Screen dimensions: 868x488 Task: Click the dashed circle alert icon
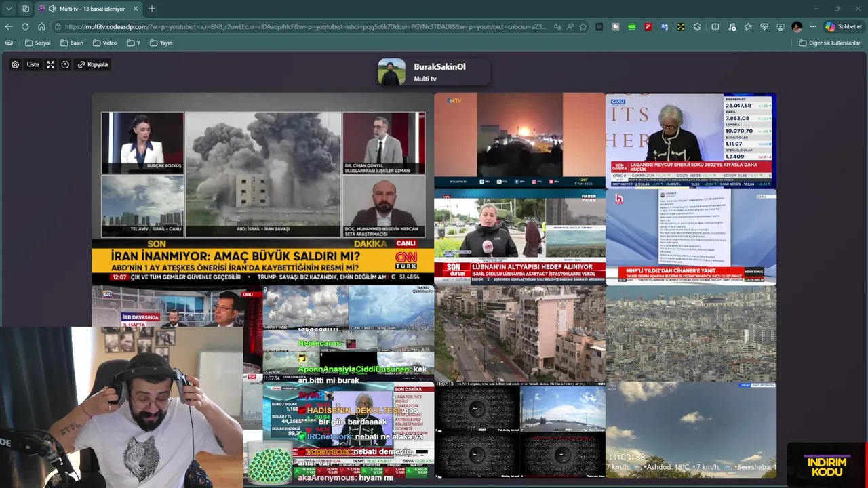(65, 64)
